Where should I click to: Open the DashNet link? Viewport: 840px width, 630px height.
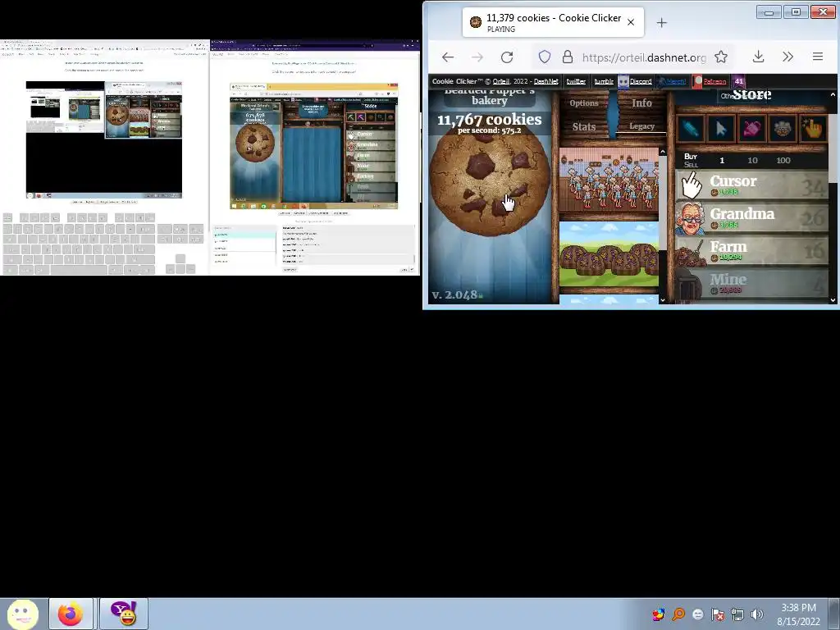(x=546, y=81)
